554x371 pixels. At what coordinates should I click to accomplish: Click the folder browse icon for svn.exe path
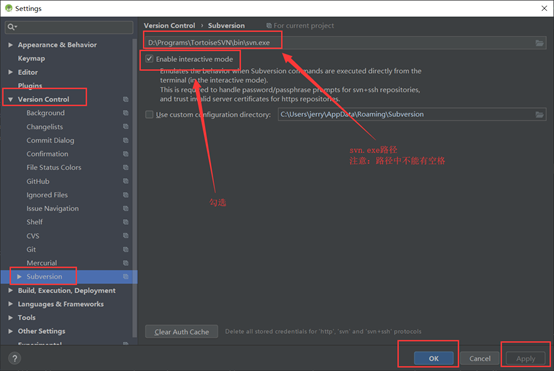click(539, 43)
